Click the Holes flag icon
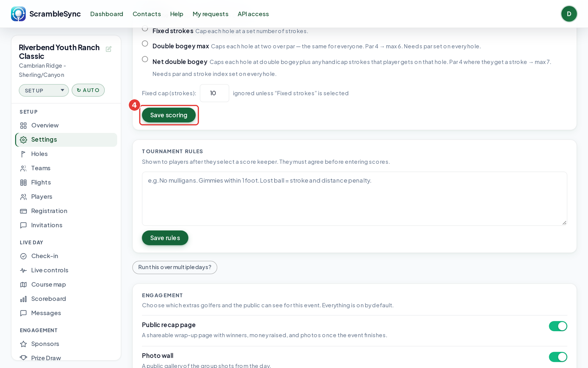588x368 pixels. pos(24,154)
